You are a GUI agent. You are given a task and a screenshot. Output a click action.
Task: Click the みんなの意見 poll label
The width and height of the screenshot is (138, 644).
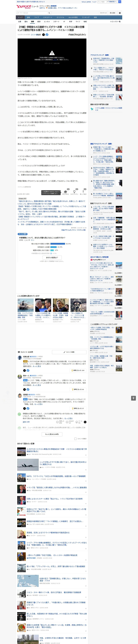pos(23,234)
